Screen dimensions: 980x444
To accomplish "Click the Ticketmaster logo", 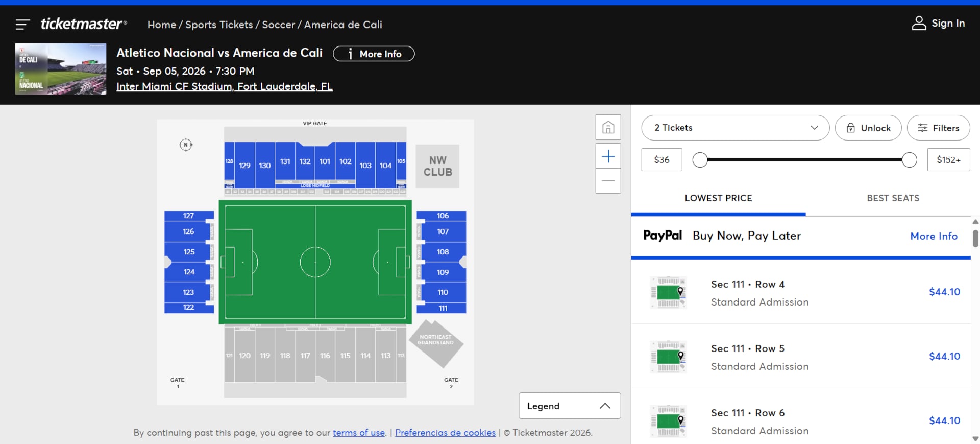I will (84, 24).
